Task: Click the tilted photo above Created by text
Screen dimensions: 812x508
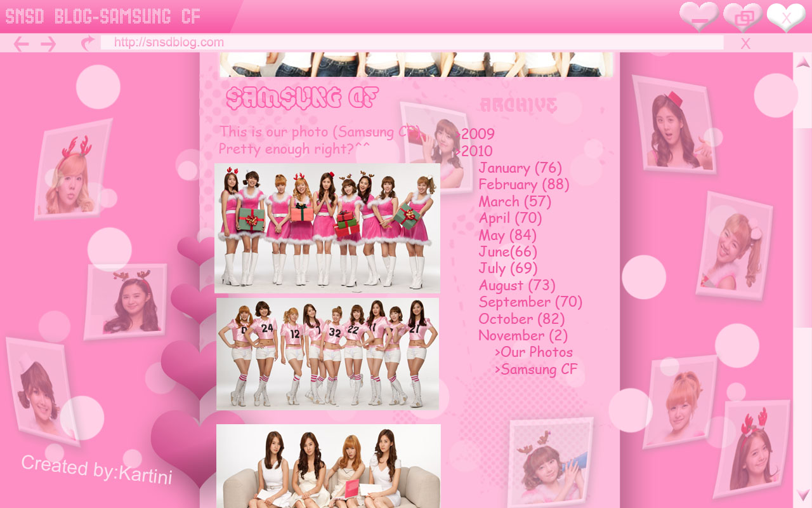Action: [x=43, y=392]
